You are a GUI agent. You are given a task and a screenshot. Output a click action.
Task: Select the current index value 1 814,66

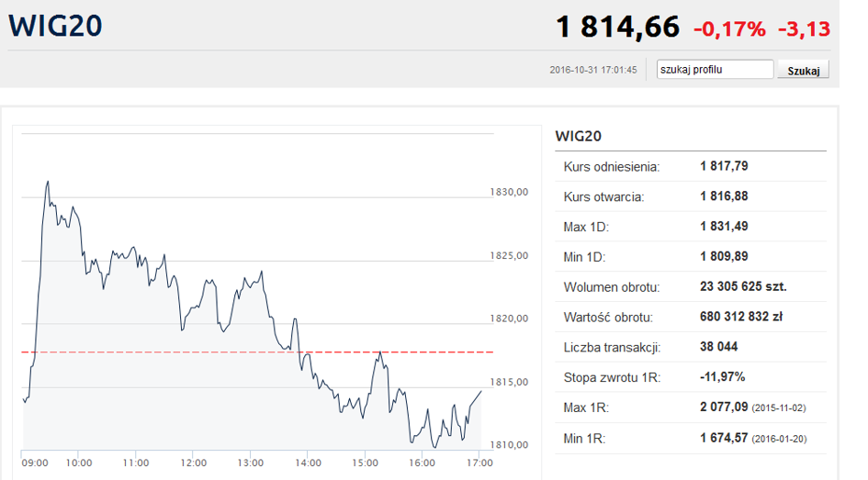pos(617,28)
